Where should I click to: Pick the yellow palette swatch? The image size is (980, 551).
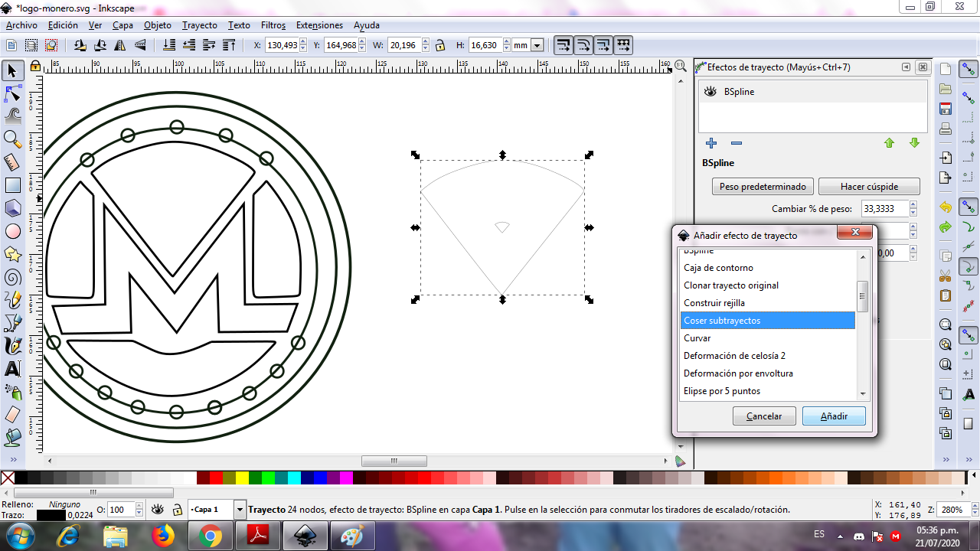(x=242, y=478)
